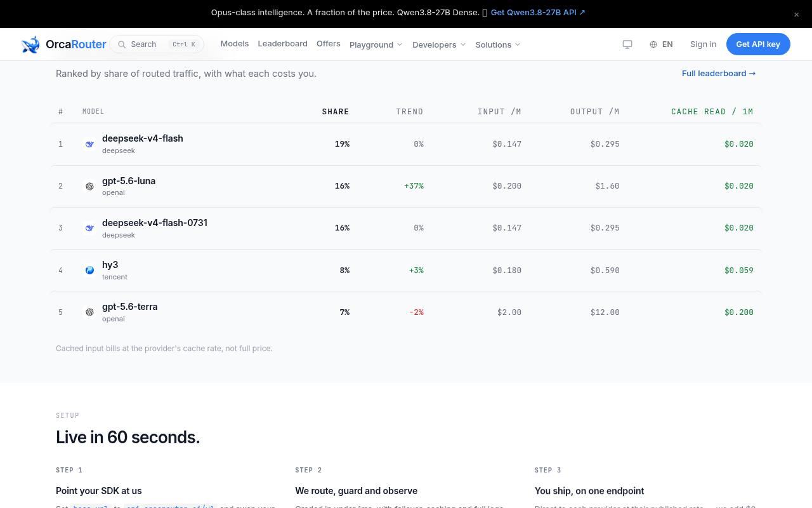The width and height of the screenshot is (812, 508).
Task: Click the CACHE READ / 1M header
Action: coord(712,112)
